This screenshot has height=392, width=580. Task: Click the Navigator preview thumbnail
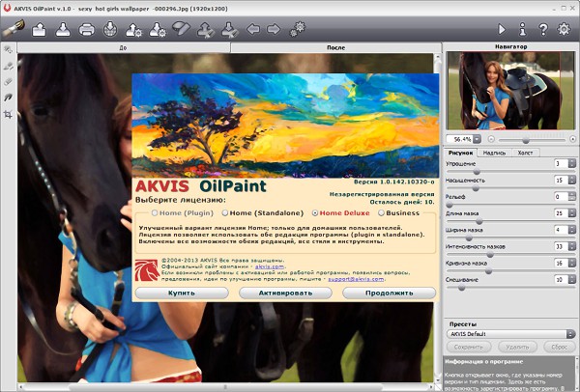click(509, 91)
